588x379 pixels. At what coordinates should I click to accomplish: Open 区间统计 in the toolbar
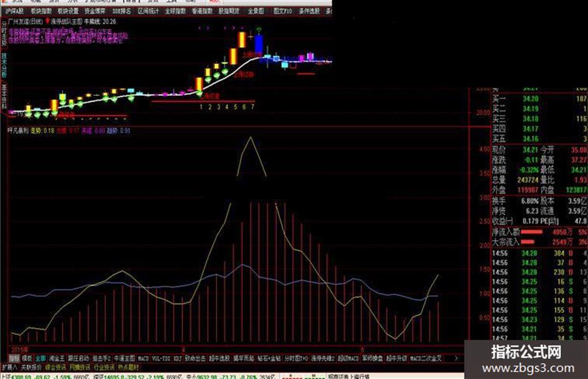pyautogui.click(x=148, y=11)
